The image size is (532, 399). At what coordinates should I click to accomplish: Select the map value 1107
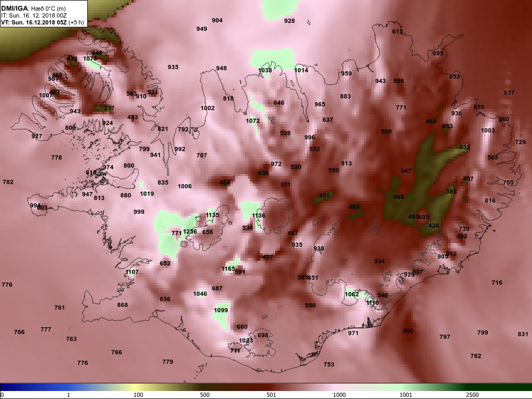[132, 272]
